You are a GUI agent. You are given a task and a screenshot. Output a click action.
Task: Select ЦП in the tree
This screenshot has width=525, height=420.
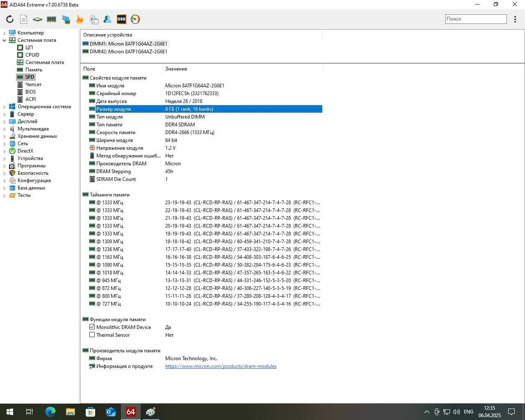(29, 48)
